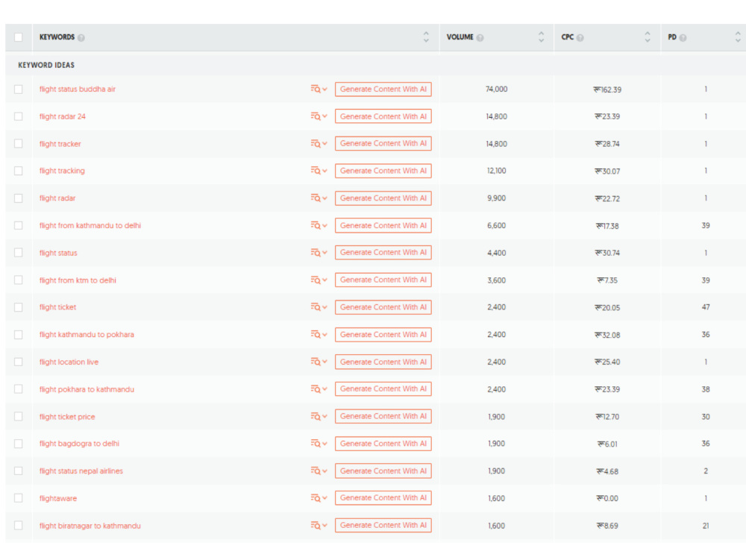This screenshot has height=560, width=746.
Task: Generate AI content for 'flight status buddha air'
Action: point(383,89)
